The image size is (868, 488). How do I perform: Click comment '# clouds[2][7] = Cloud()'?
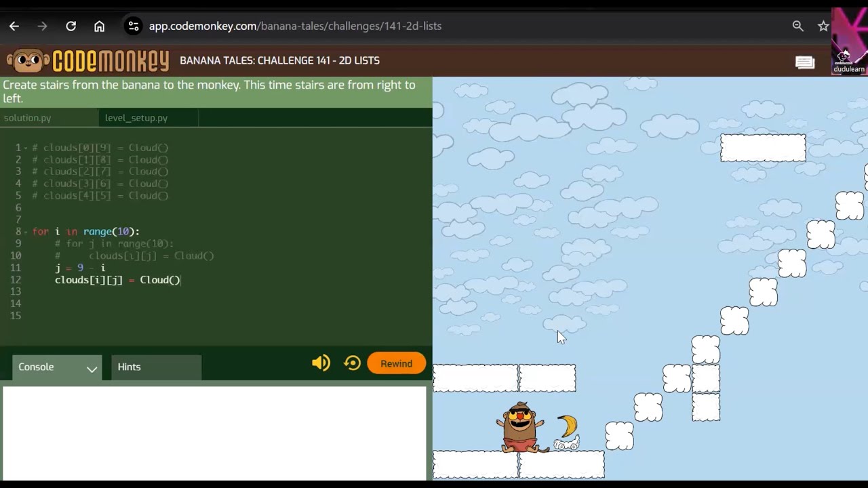tap(100, 171)
